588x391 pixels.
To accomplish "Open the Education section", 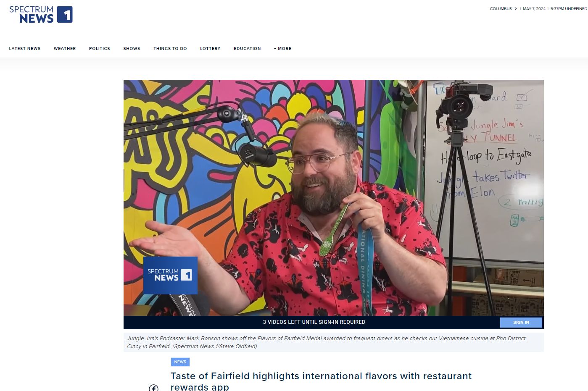I will (247, 49).
